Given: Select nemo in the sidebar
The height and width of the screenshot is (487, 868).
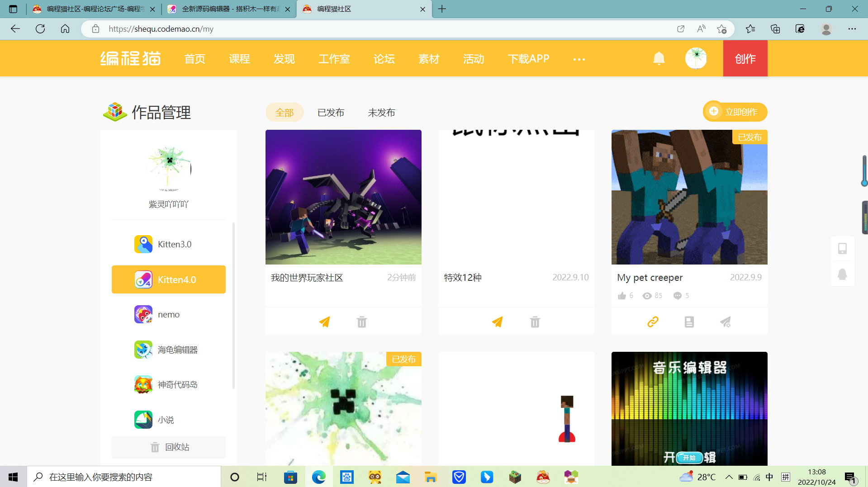Looking at the screenshot, I should point(169,314).
